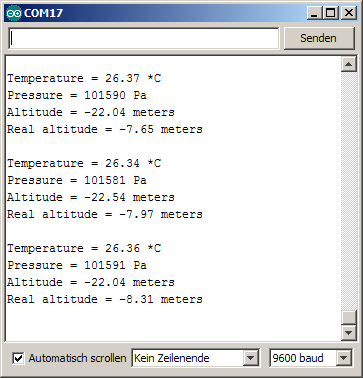Click the scrollbar up arrow

coord(349,64)
